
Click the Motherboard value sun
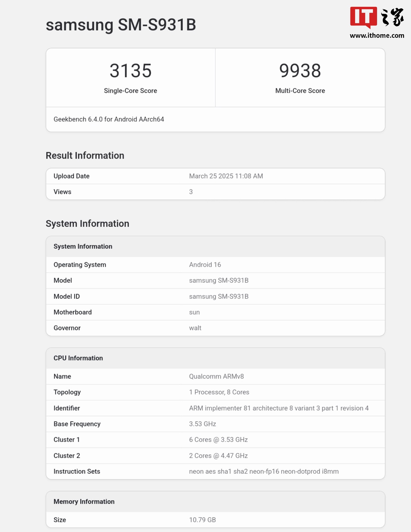coord(194,312)
